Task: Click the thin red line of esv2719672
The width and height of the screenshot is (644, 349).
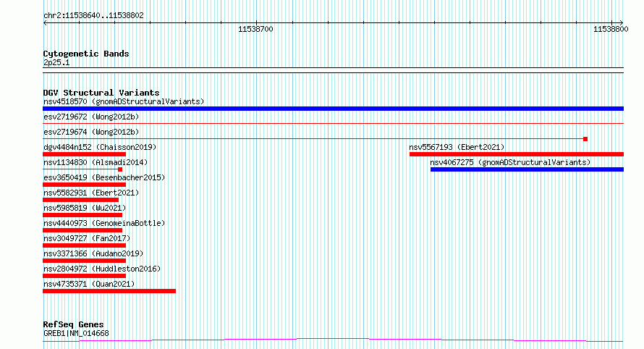Action: [333, 123]
